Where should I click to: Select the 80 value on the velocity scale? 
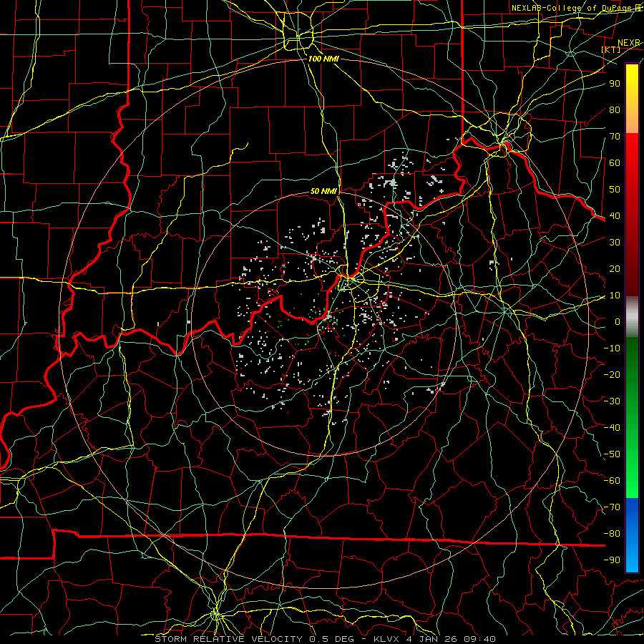615,109
